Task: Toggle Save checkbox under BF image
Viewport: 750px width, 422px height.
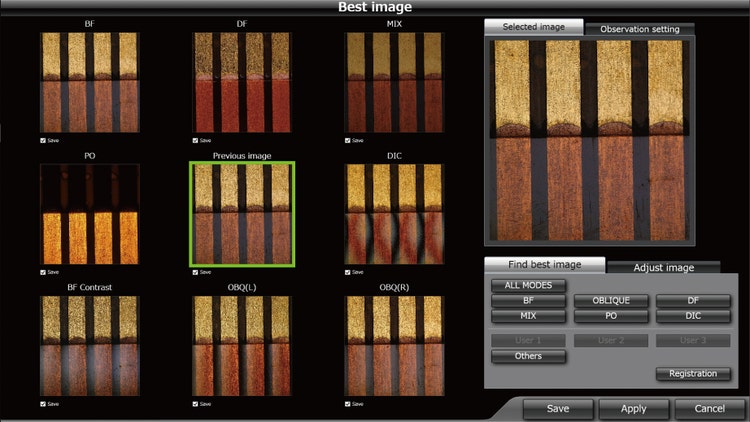Action: (43, 140)
